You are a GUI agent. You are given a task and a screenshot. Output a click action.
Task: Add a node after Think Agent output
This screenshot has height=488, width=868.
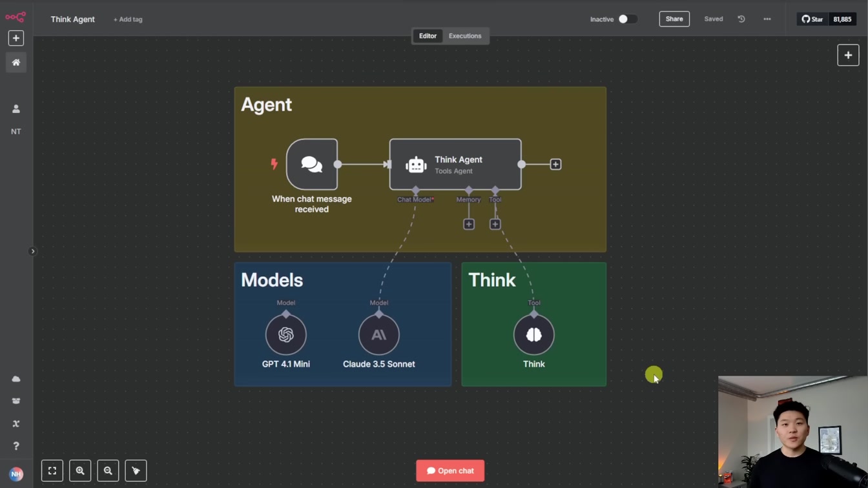(x=555, y=165)
